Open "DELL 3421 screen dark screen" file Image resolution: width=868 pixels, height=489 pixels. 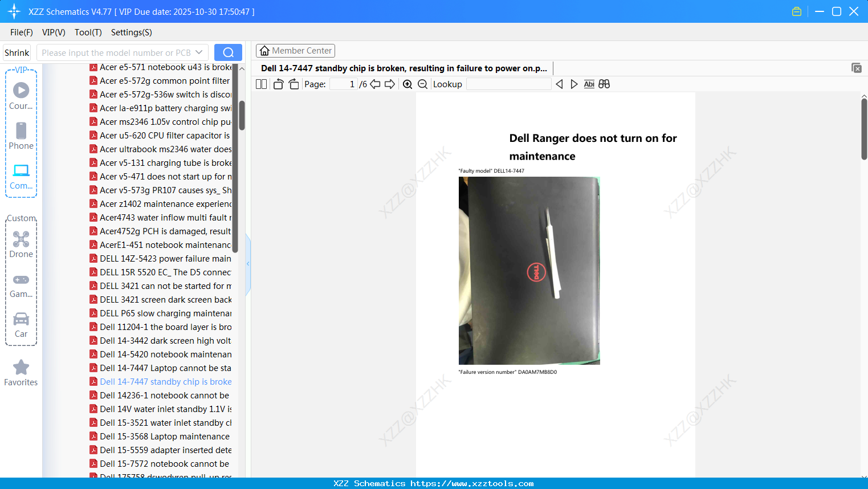pos(161,300)
